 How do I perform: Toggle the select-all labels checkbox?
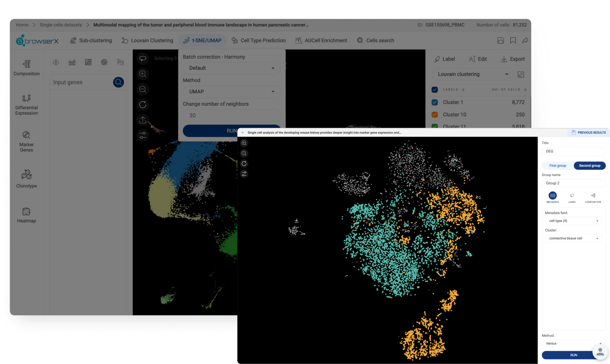[x=434, y=90]
